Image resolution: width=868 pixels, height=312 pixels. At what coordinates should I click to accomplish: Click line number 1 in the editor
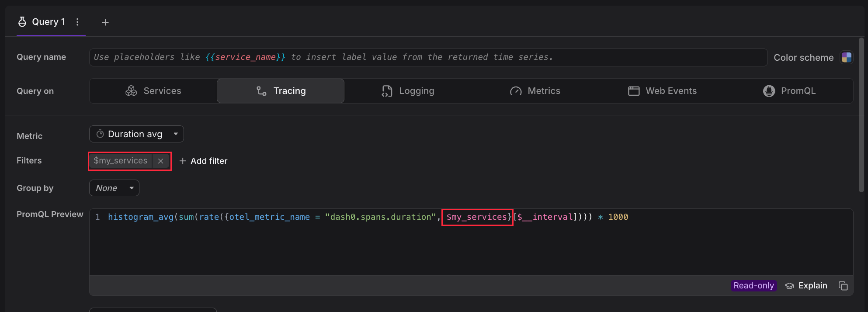click(x=97, y=217)
